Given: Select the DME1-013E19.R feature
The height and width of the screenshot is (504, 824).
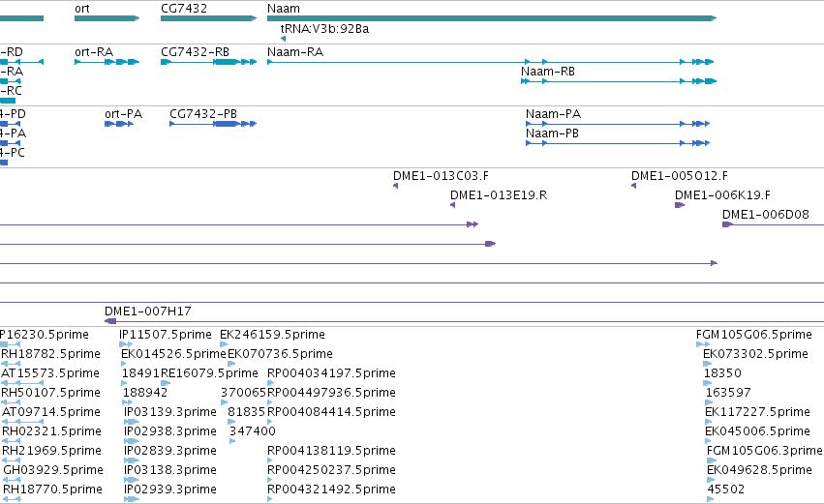Looking at the screenshot, I should coord(499,195).
